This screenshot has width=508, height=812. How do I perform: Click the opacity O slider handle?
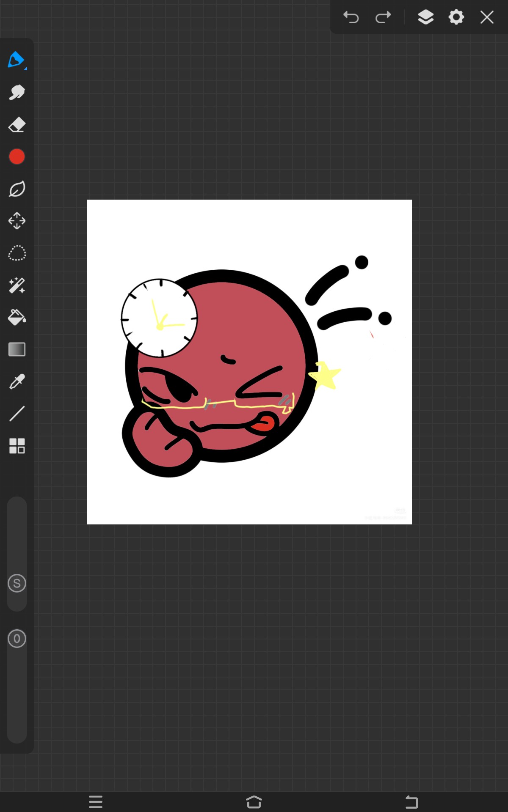pyautogui.click(x=17, y=639)
